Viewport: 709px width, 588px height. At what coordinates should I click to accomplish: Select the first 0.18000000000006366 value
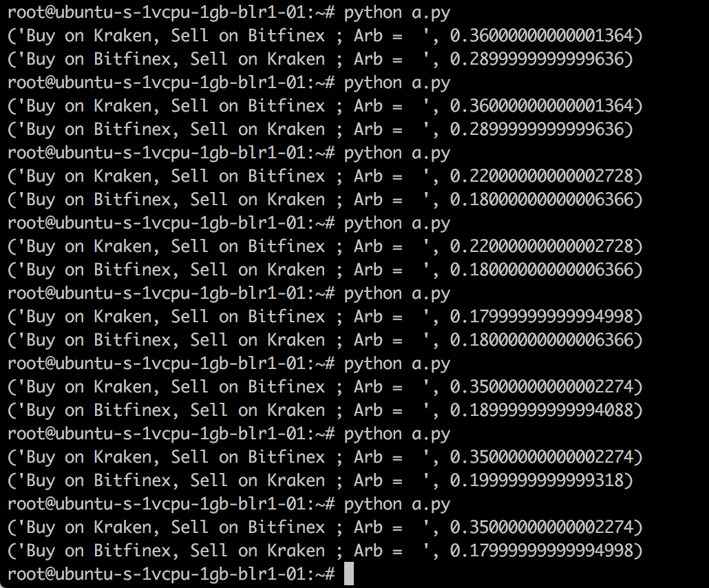pyautogui.click(x=541, y=200)
